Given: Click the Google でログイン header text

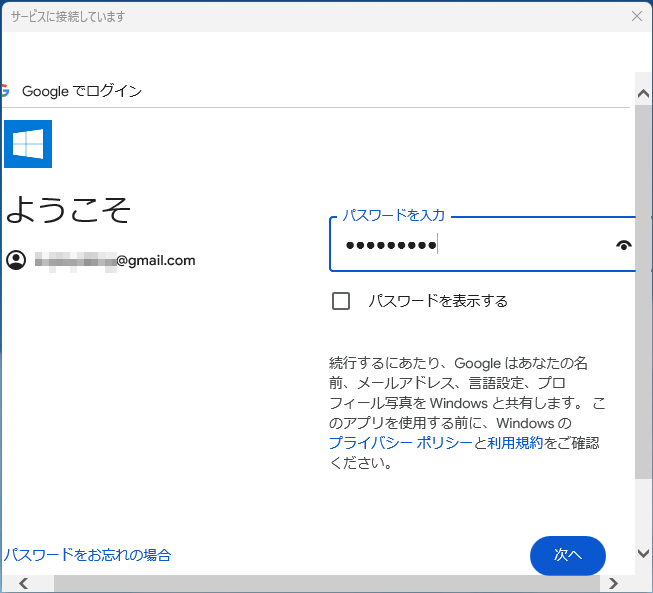Looking at the screenshot, I should 82,91.
